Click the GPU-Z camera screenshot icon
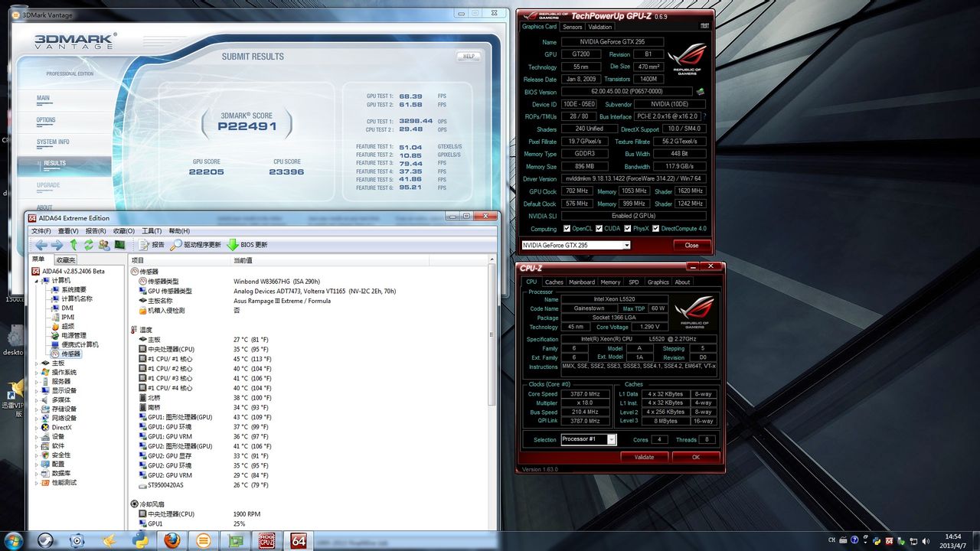The image size is (980, 551). tap(704, 26)
